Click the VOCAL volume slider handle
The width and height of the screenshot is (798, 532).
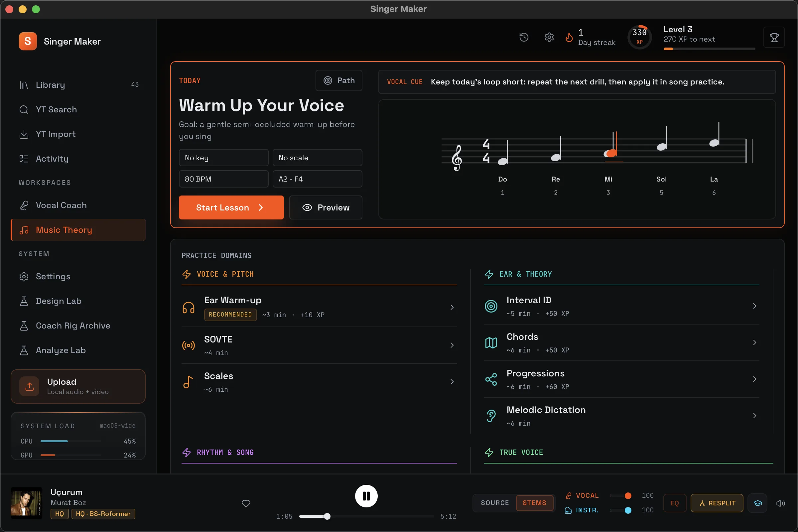(x=628, y=496)
